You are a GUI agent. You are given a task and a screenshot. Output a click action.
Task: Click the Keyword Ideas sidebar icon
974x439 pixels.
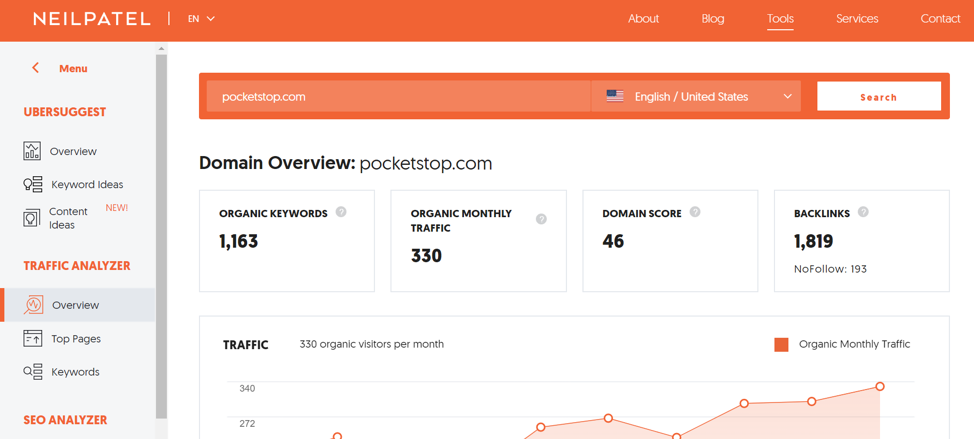32,184
